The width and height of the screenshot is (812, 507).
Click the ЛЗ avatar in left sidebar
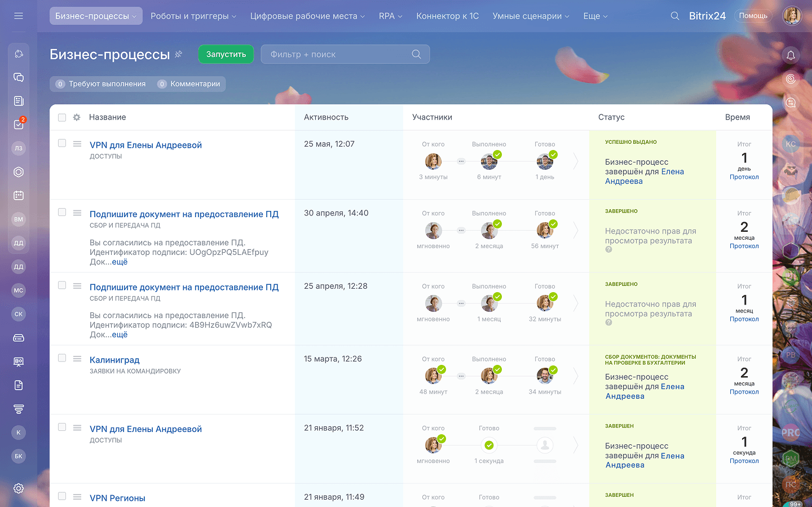(19, 148)
